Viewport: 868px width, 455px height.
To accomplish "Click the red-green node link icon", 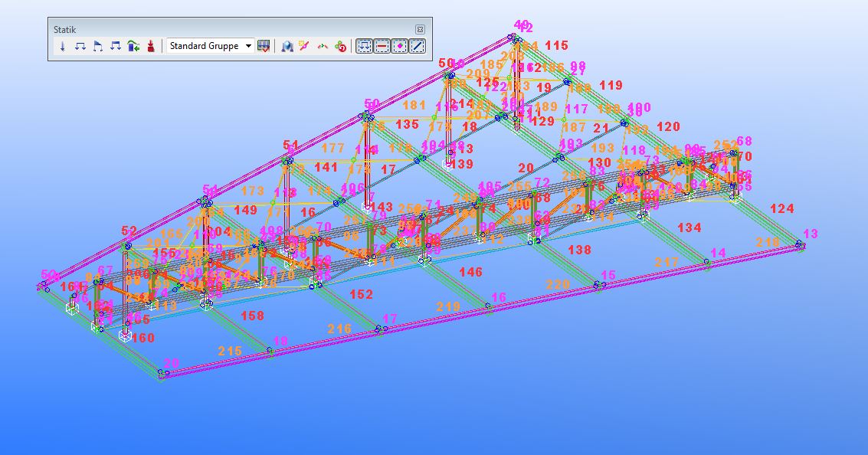I will [323, 47].
